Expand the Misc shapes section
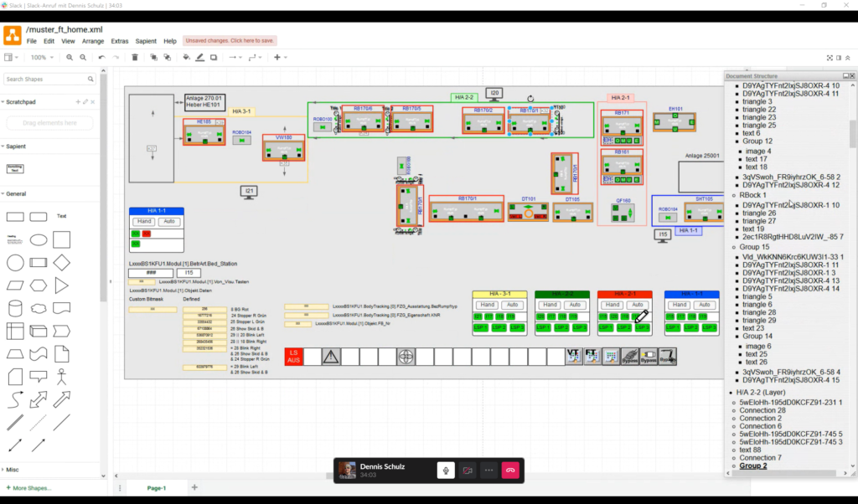Image resolution: width=858 pixels, height=504 pixels. point(12,470)
